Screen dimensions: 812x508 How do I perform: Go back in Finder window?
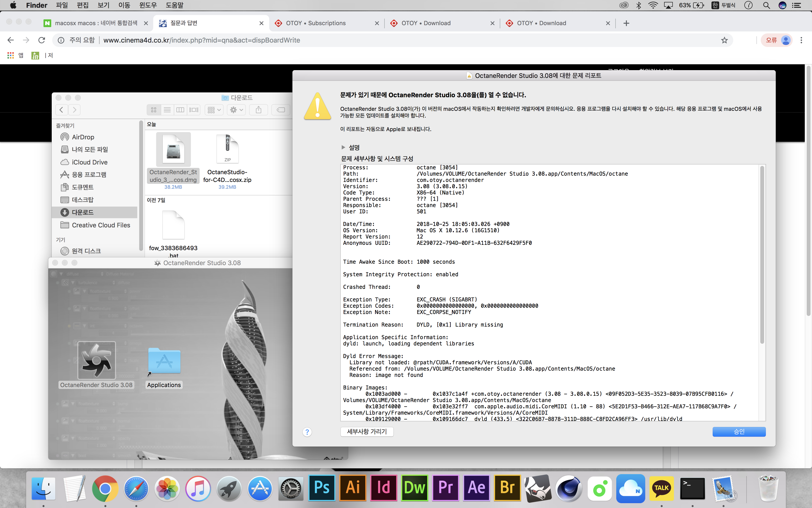(x=61, y=110)
